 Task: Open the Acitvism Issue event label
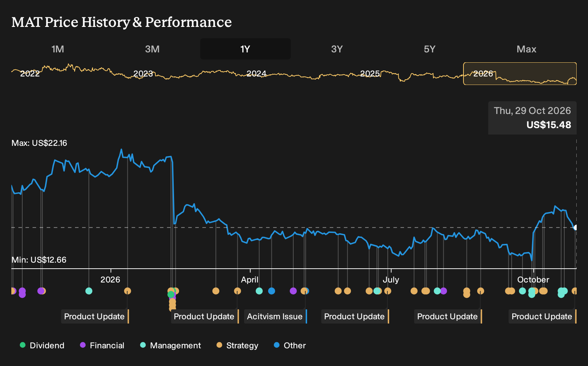pos(275,316)
